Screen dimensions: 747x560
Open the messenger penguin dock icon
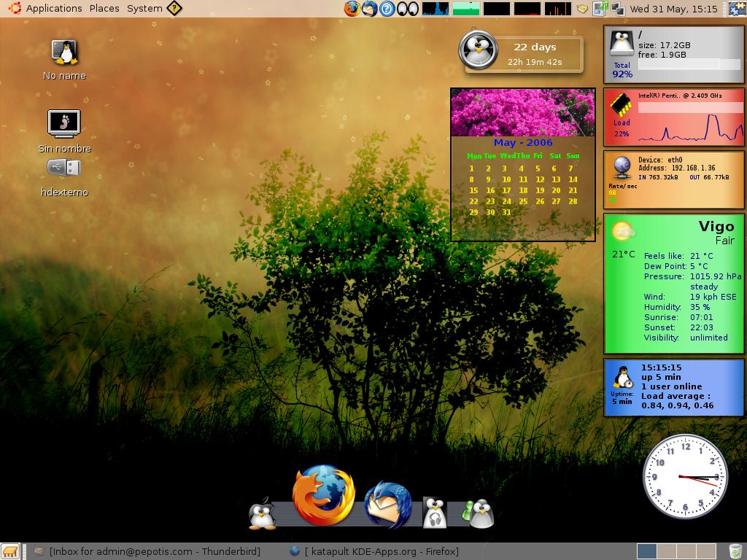(x=479, y=513)
